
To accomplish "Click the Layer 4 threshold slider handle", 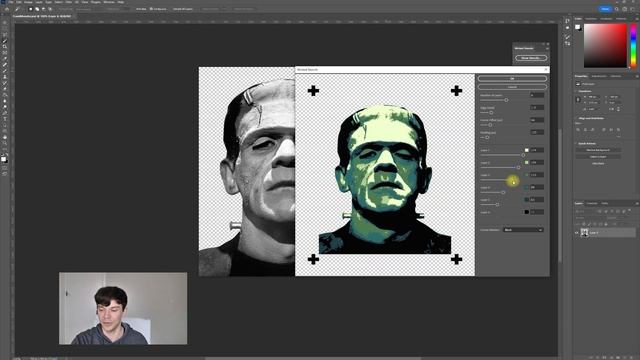I will [503, 192].
